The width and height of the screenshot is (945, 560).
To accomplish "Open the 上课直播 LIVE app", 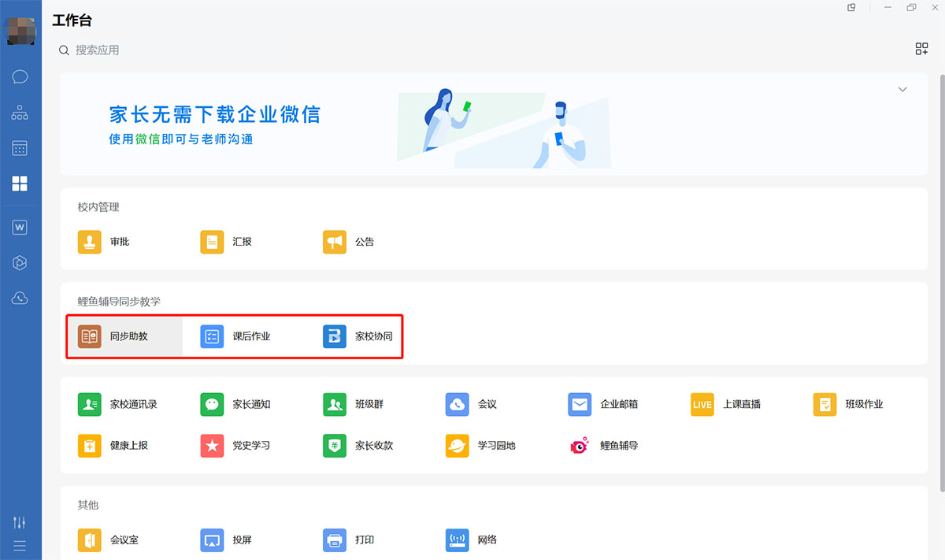I will (x=726, y=404).
